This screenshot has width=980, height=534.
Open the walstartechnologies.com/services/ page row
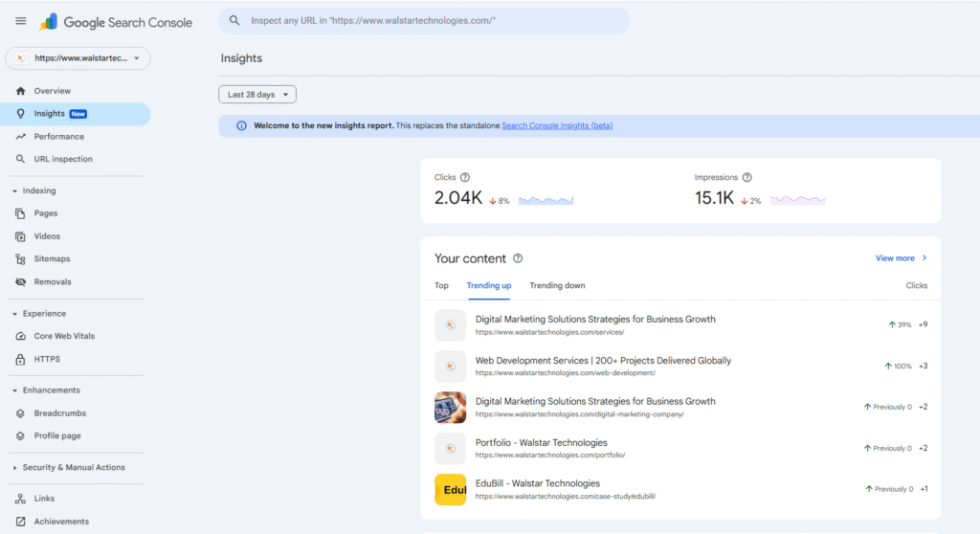coord(681,325)
